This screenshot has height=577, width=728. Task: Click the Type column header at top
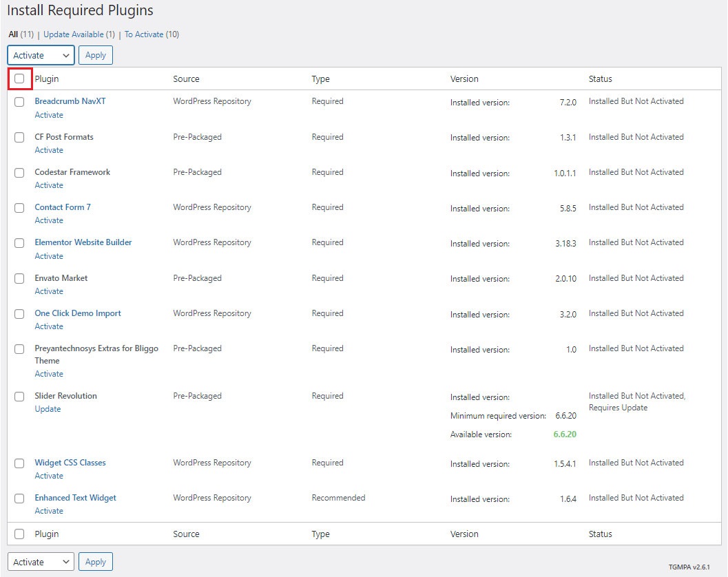point(320,79)
